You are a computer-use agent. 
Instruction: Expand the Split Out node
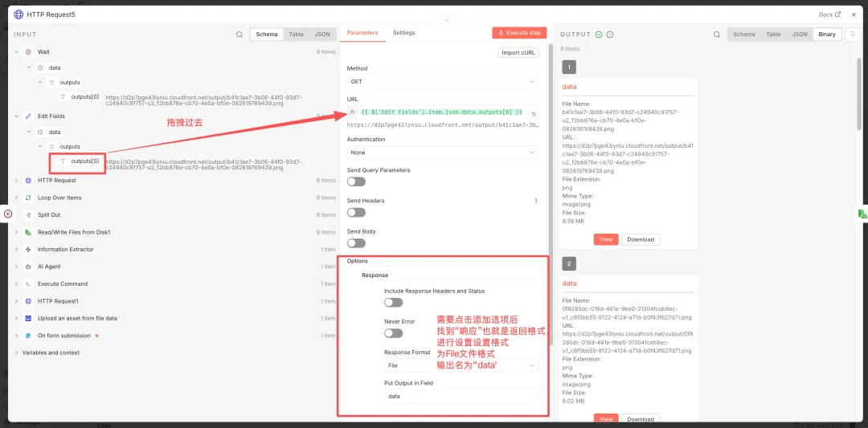coord(17,214)
